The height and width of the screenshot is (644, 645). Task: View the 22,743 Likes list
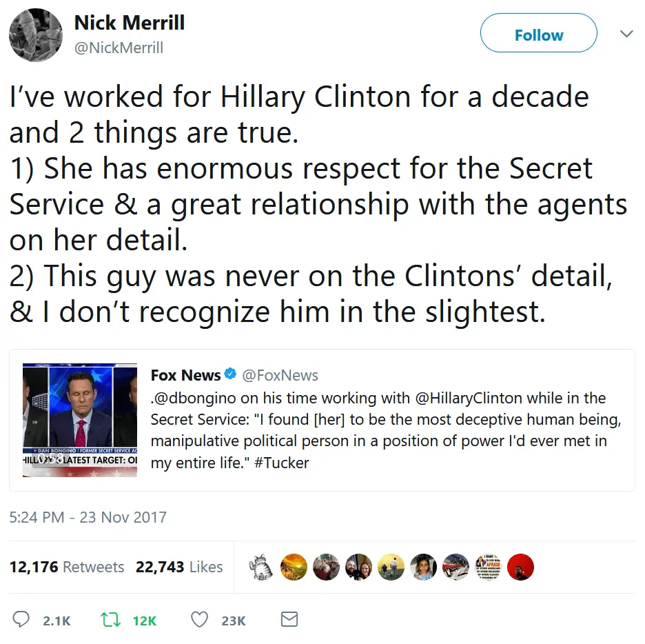click(179, 567)
